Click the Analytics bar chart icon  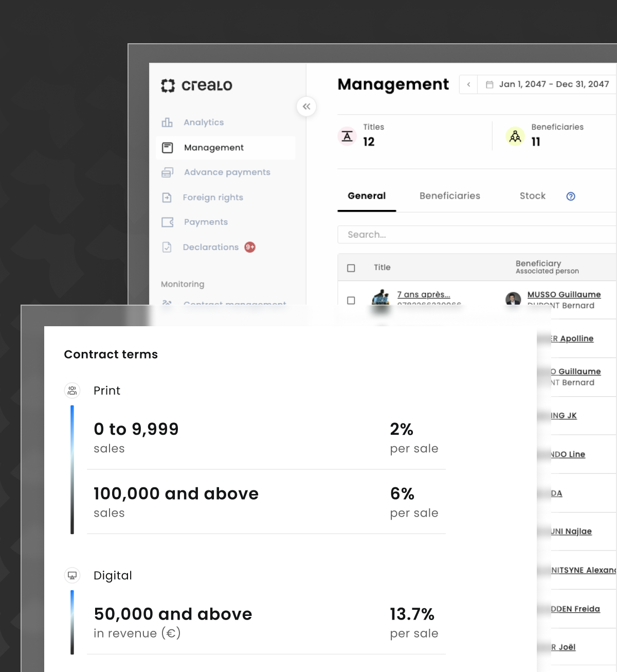[167, 122]
